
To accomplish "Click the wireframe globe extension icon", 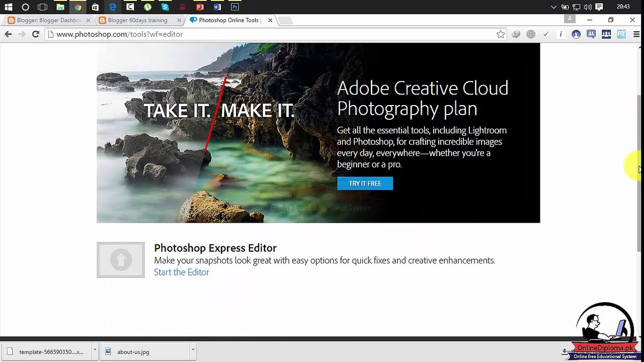I will [531, 34].
